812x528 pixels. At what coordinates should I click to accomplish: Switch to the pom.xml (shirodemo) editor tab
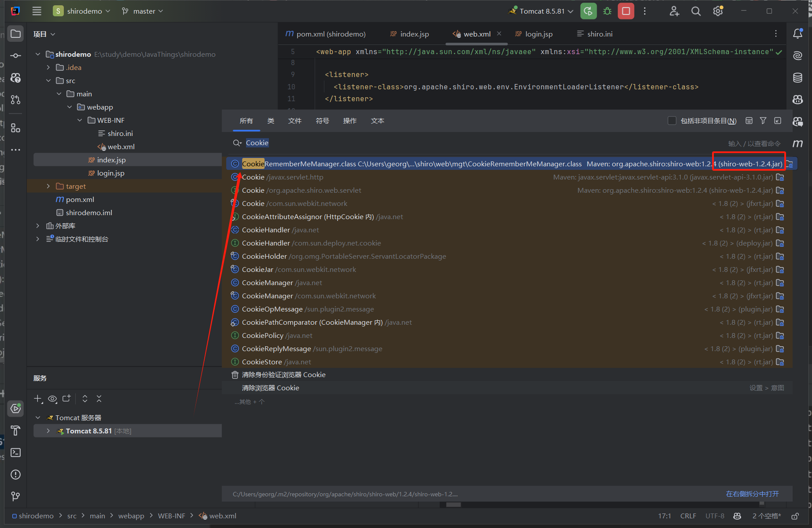pos(326,34)
